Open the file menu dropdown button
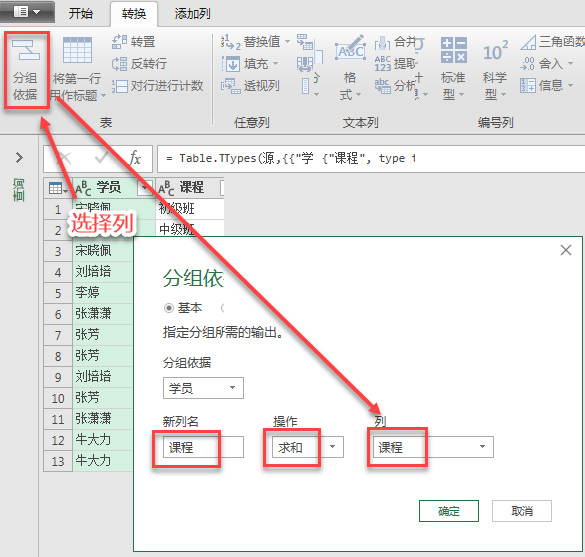 [x=27, y=12]
